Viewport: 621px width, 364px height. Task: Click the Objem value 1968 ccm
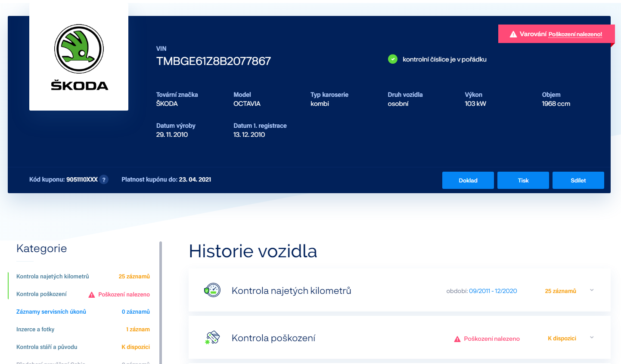[x=556, y=104]
